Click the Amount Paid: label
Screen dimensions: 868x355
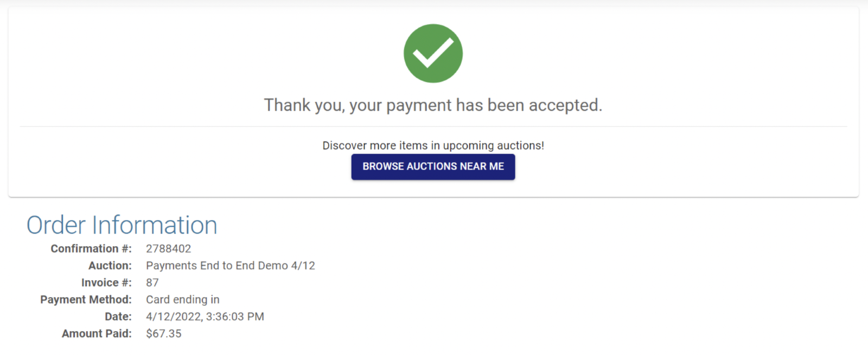[x=97, y=333]
